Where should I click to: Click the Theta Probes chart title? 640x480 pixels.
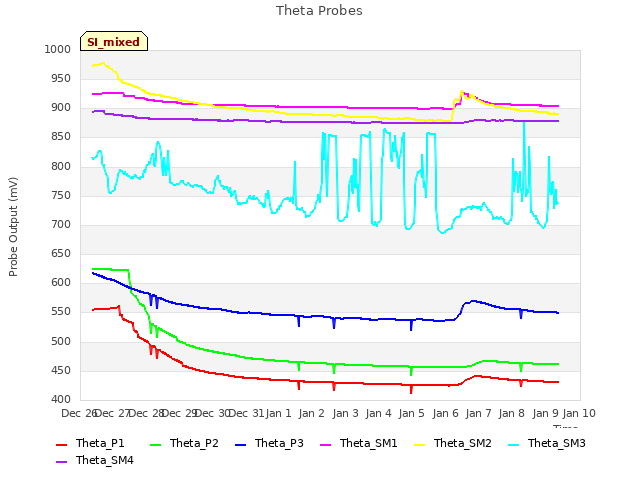coord(319,11)
